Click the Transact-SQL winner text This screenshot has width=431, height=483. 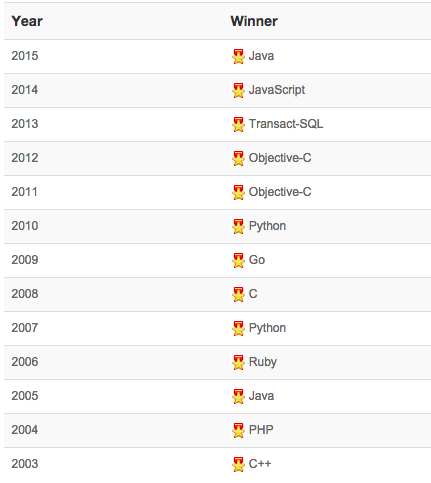(x=286, y=124)
